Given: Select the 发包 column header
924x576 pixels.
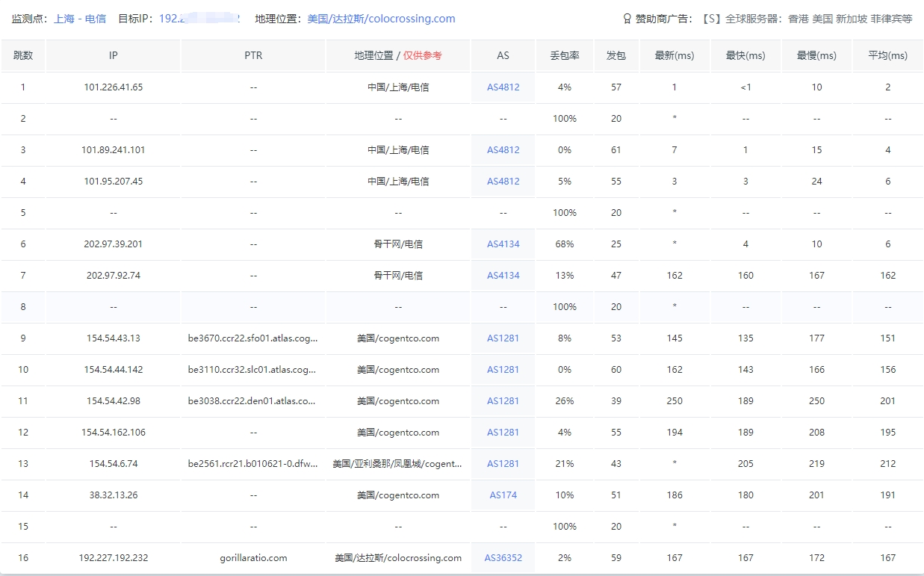Looking at the screenshot, I should point(616,56).
